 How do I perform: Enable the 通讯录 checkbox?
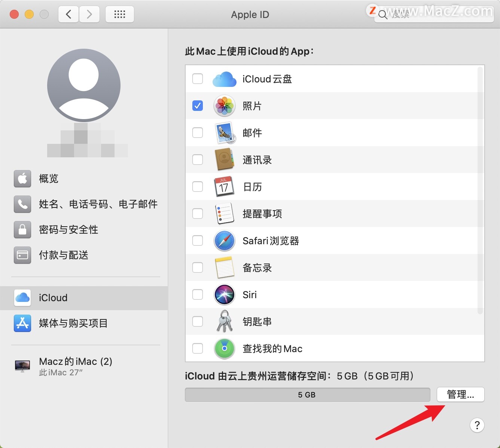198,160
